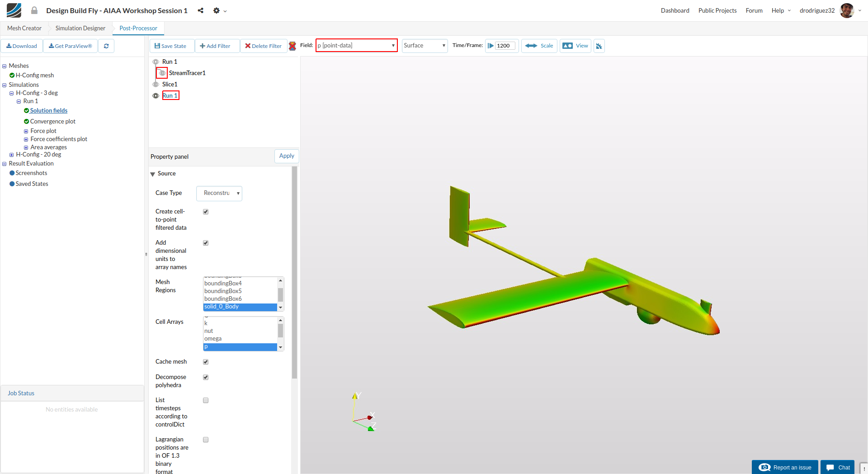Image resolution: width=868 pixels, height=474 pixels.
Task: Switch to the Mesh Creator tab
Action: [24, 28]
